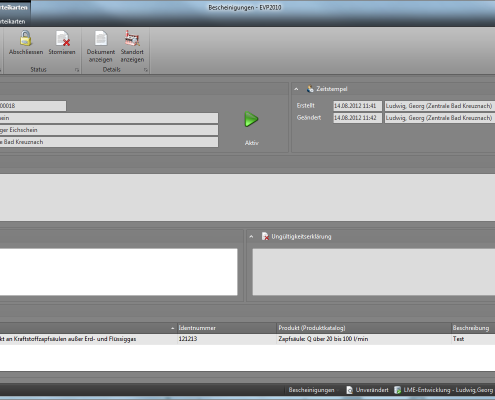Viewport: 495px width, 400px height.
Task: Click the green Aktiv play arrow
Action: tap(251, 119)
